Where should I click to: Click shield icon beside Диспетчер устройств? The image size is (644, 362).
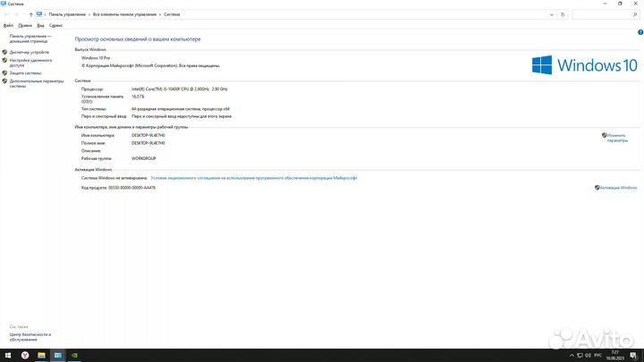pos(4,52)
